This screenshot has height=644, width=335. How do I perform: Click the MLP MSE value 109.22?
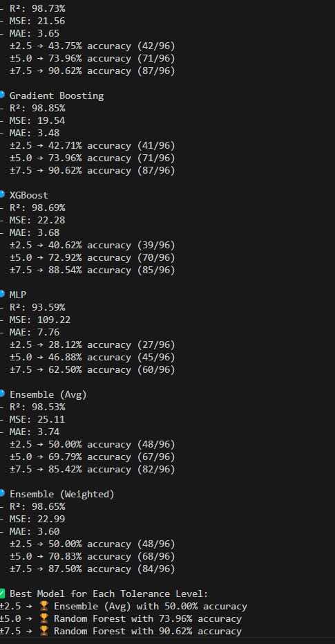tap(51, 320)
